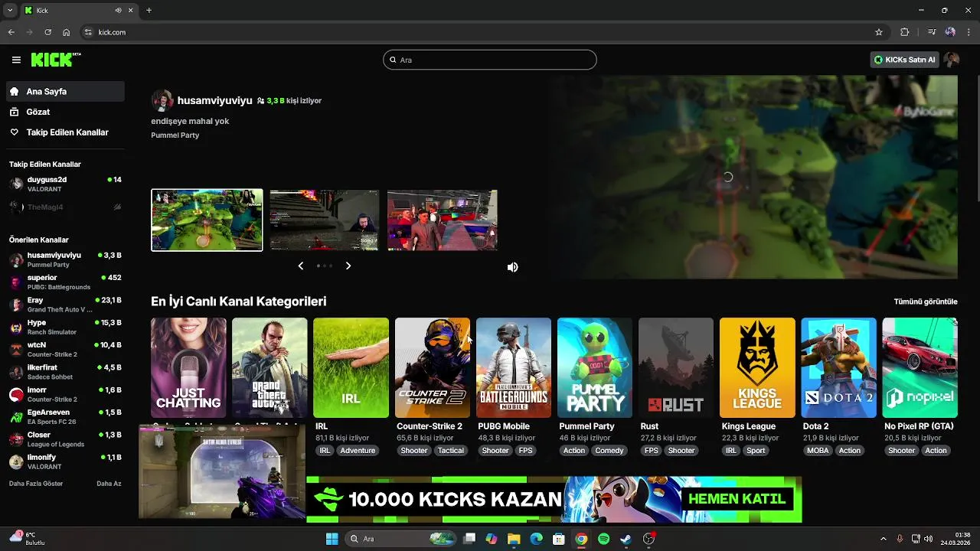Open Takip Edilen Kanallar page
The width and height of the screenshot is (980, 551).
click(x=66, y=132)
